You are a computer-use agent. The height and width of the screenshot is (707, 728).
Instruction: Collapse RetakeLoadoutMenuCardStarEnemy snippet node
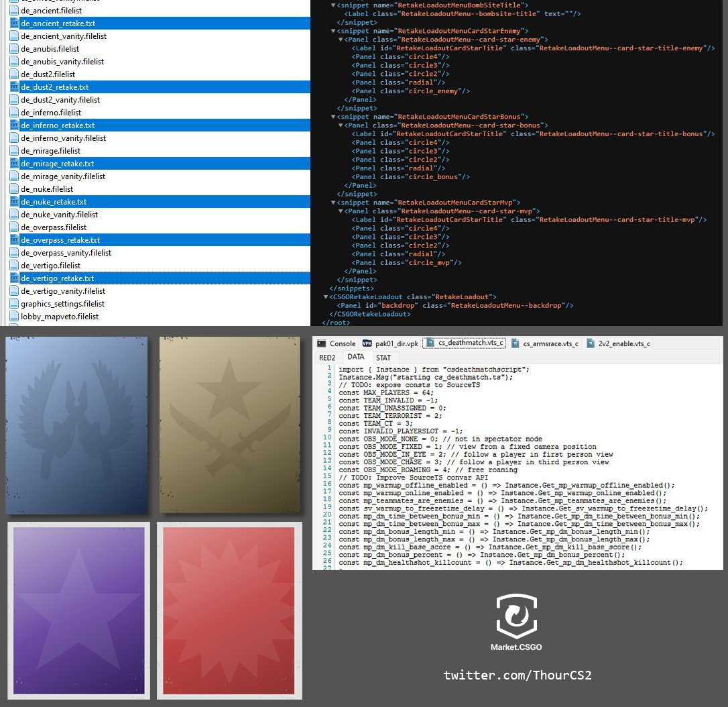tap(333, 31)
